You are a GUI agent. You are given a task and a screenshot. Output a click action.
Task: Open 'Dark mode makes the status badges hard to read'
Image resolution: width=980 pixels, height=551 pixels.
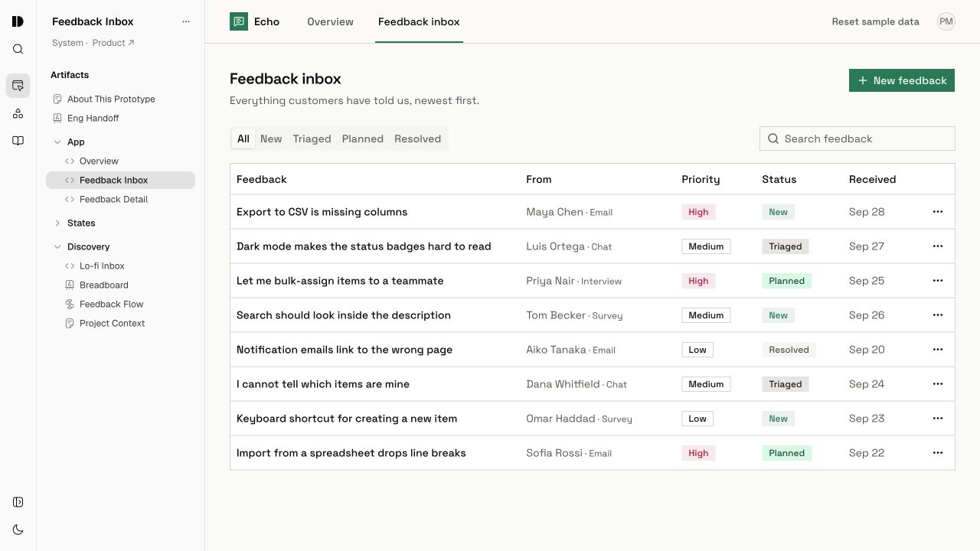(364, 246)
